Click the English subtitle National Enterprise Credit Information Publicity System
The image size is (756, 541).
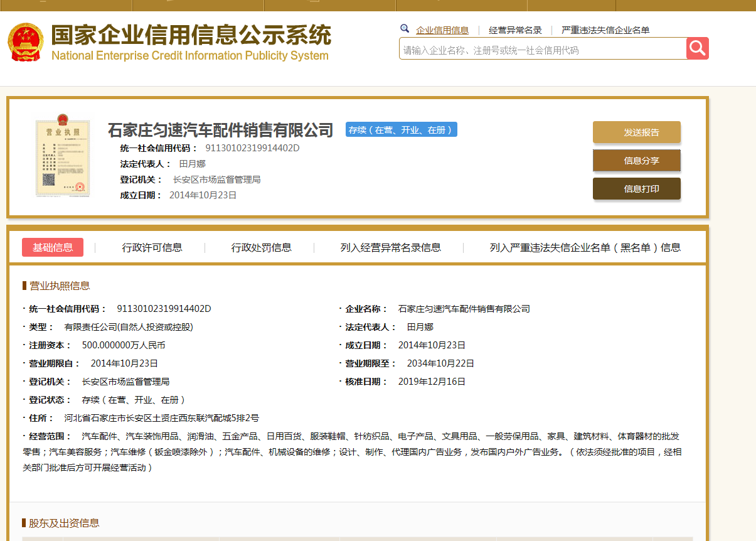pos(190,56)
